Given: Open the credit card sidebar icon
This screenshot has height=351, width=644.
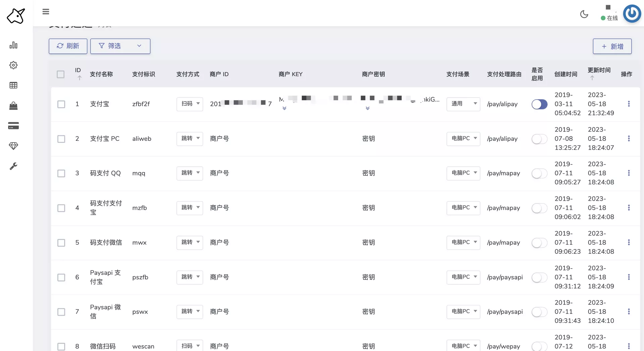Looking at the screenshot, I should coord(13,126).
